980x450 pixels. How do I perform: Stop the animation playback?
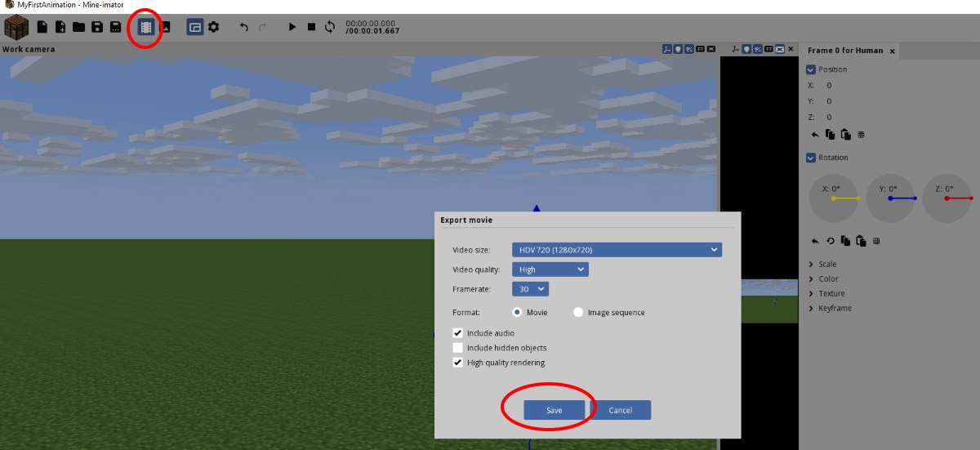311,27
